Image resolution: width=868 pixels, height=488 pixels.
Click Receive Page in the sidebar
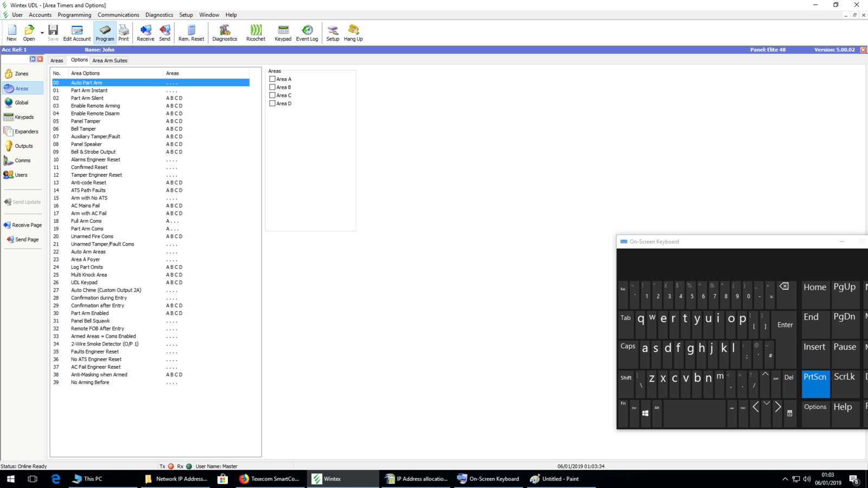click(23, 225)
